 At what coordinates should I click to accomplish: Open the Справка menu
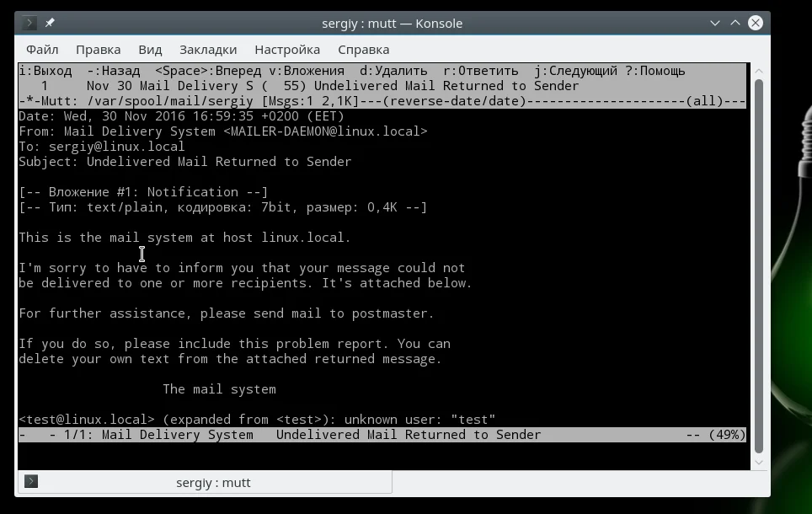pyautogui.click(x=364, y=50)
